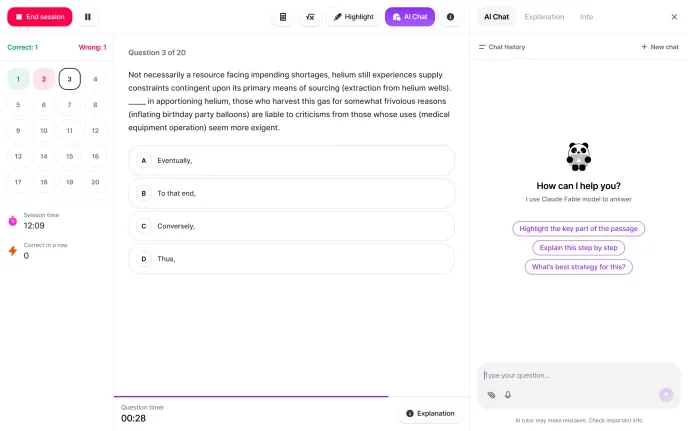Image resolution: width=688 pixels, height=431 pixels.
Task: Open the Explanation button below question
Action: tap(430, 413)
